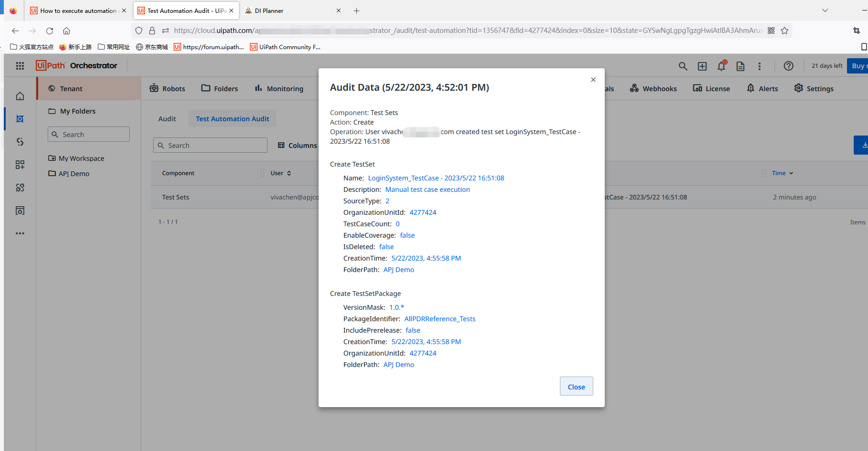
Task: Select the Tenant context
Action: pyautogui.click(x=89, y=89)
